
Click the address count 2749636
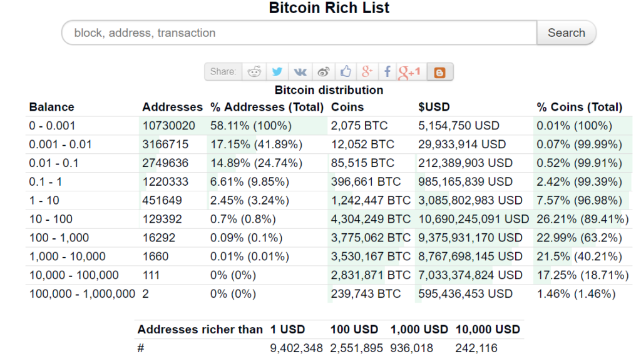point(165,163)
